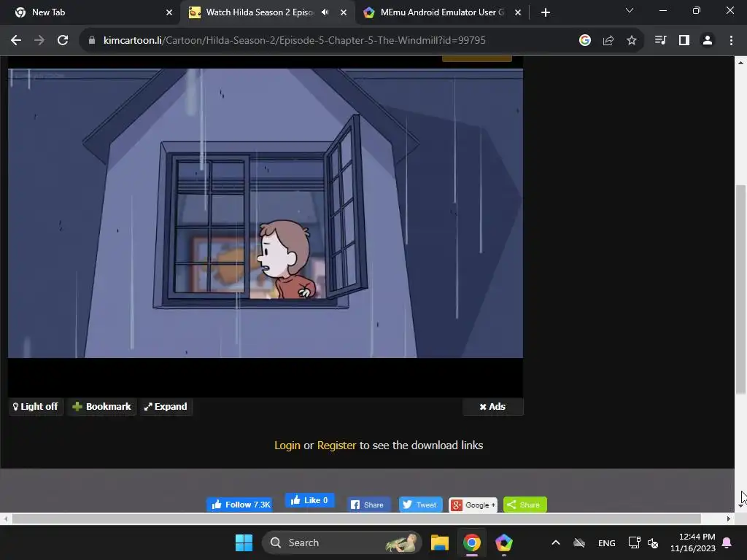Open the clock and date panel

[x=693, y=542]
